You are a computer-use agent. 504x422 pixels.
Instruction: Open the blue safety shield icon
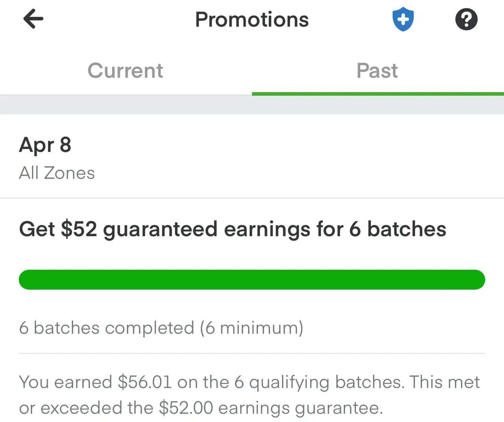[x=403, y=19]
